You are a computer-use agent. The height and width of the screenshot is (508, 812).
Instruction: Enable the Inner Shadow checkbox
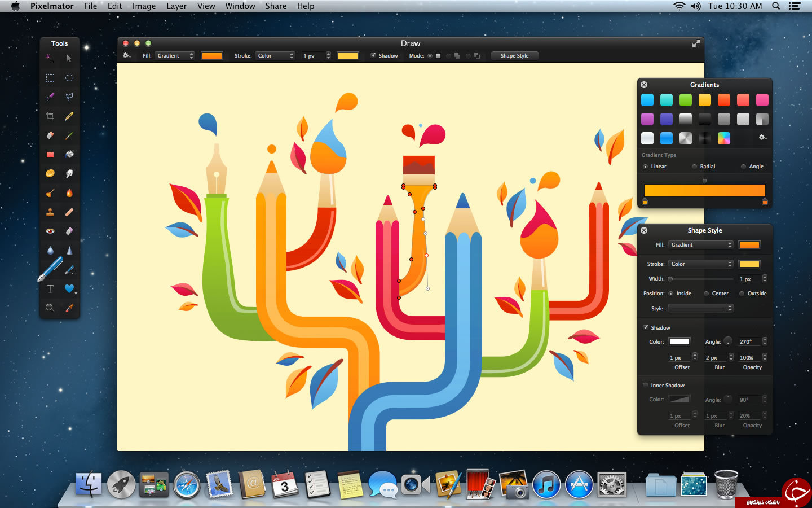(x=646, y=385)
